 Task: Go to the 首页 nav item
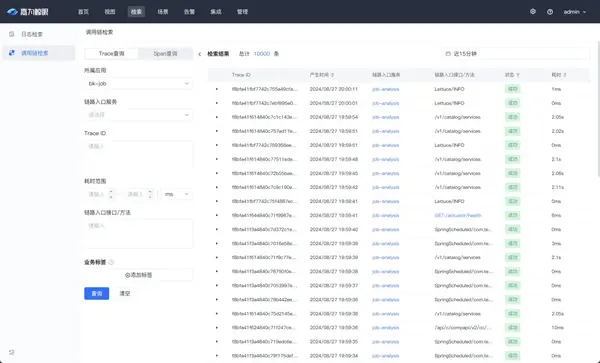point(83,12)
